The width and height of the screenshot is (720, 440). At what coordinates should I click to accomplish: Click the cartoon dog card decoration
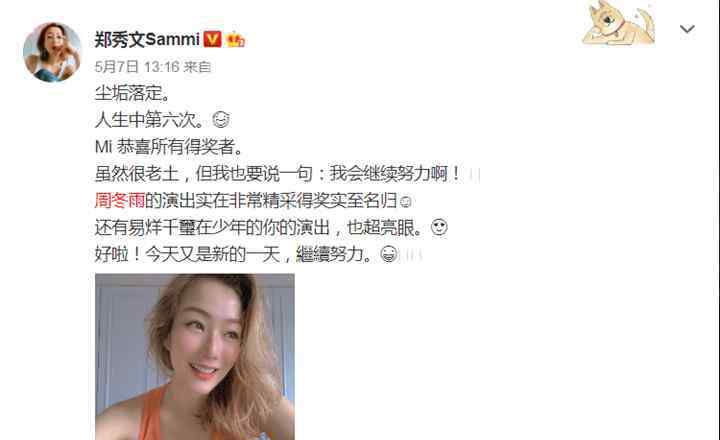pos(618,23)
